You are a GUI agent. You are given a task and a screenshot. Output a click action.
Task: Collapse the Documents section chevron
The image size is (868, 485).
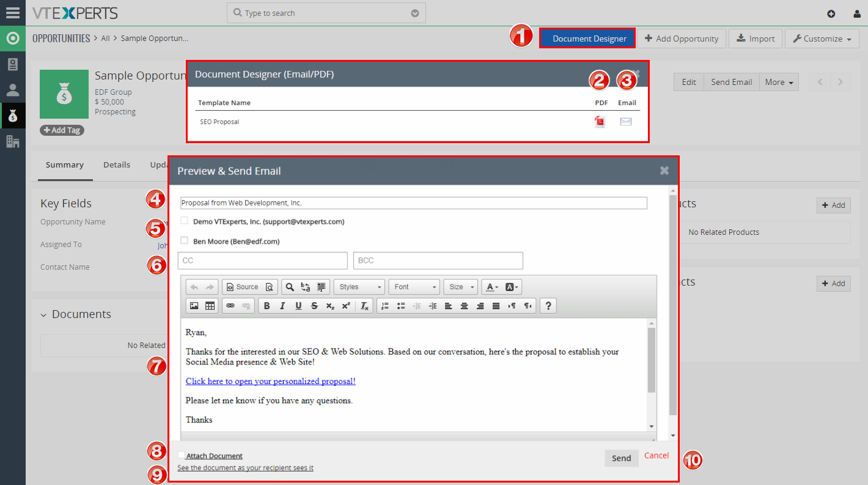tap(43, 315)
